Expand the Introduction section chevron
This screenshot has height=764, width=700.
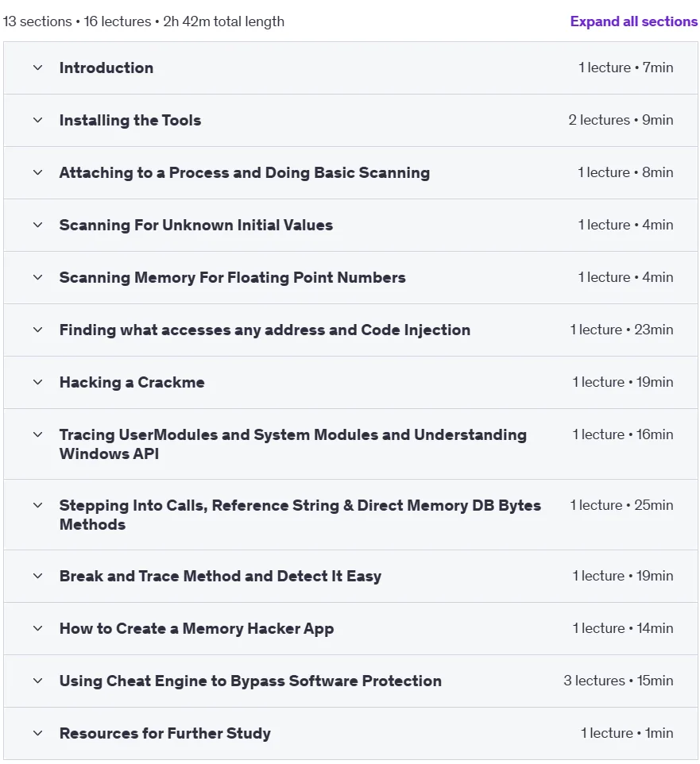pyautogui.click(x=37, y=68)
